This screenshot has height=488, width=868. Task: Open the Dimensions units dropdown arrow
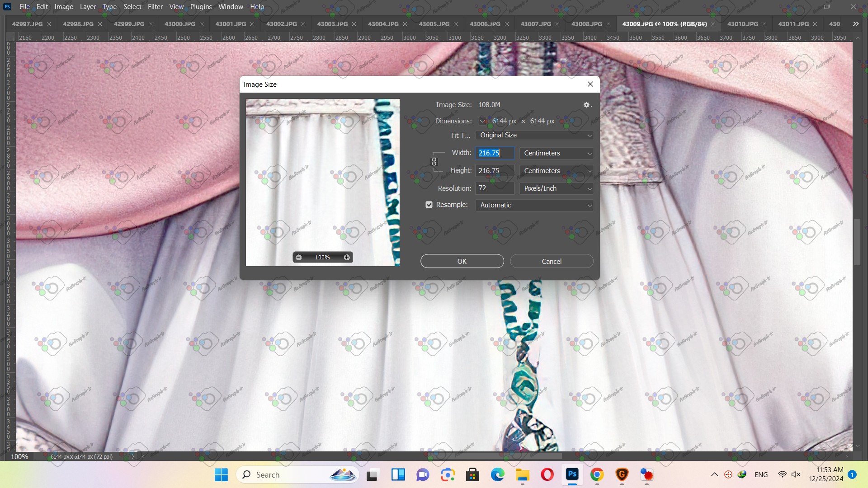tap(482, 121)
